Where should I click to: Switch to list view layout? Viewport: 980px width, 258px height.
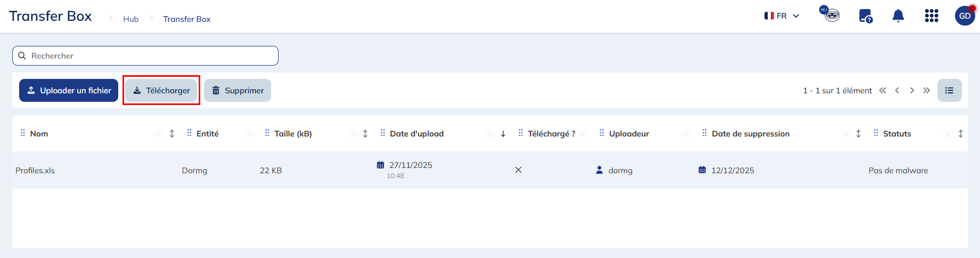949,91
